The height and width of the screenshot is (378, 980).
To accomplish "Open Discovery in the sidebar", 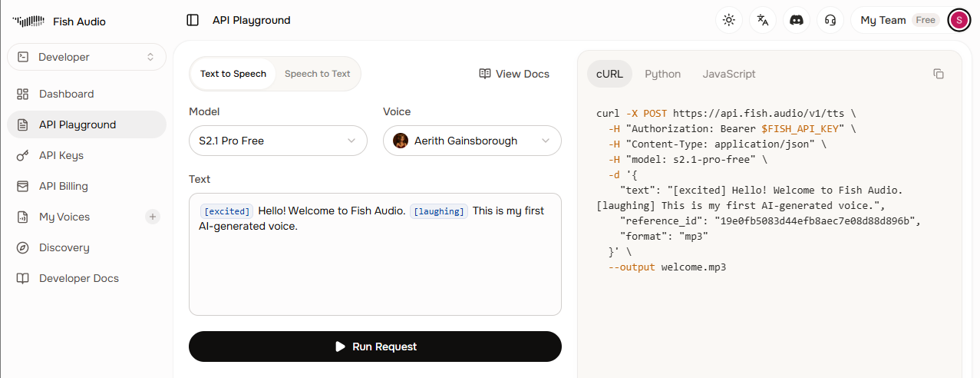I will coord(87,247).
